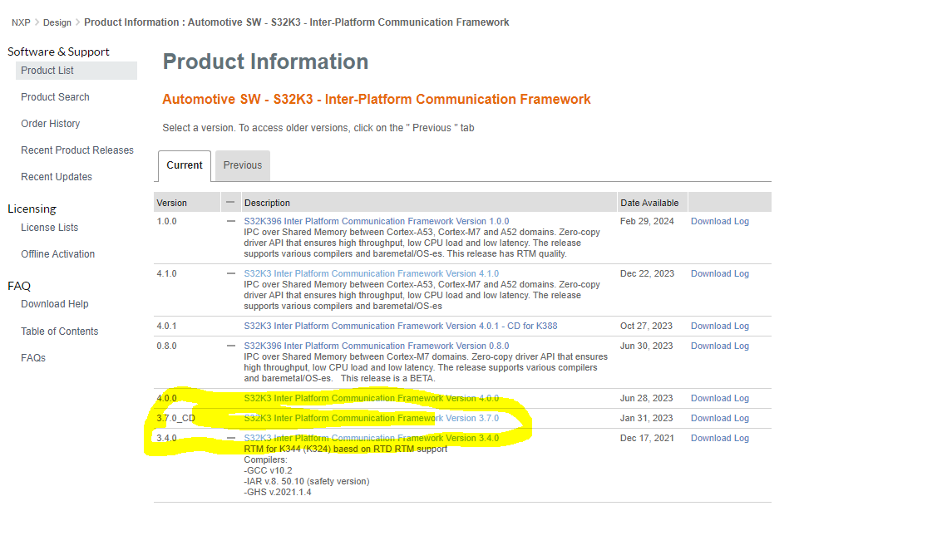View Download Log for Jun 28, 2023
947x560 pixels.
[x=720, y=398]
